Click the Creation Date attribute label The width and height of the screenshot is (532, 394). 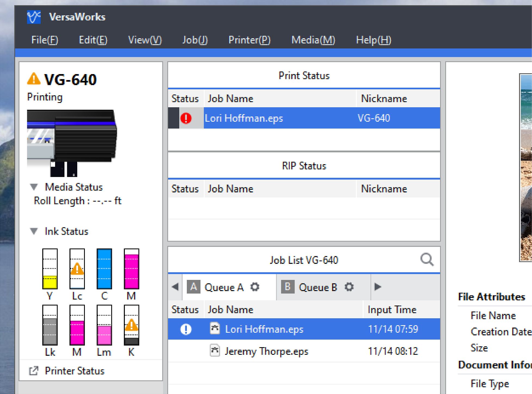(501, 332)
